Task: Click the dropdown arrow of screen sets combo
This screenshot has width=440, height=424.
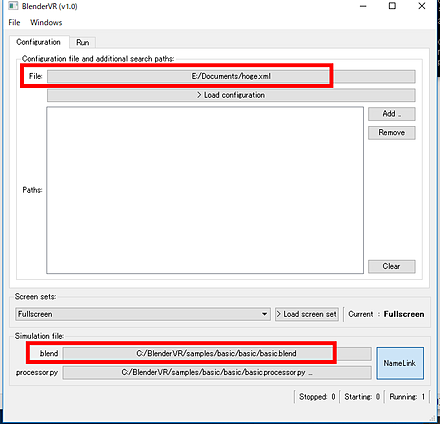Action: [264, 314]
